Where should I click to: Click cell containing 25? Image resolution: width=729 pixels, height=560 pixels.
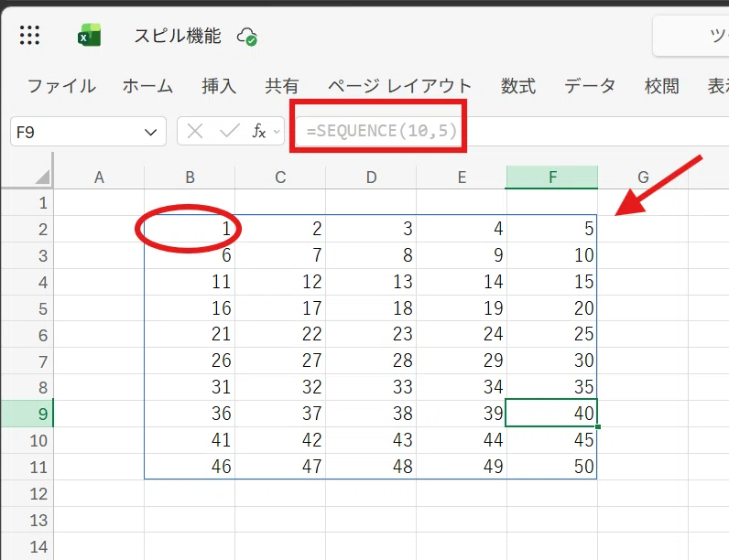point(552,334)
